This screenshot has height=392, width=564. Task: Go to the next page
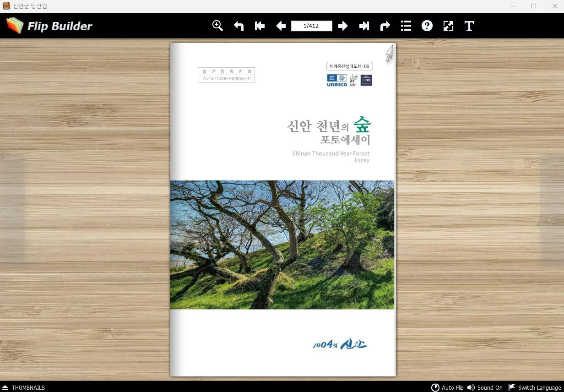(x=343, y=26)
